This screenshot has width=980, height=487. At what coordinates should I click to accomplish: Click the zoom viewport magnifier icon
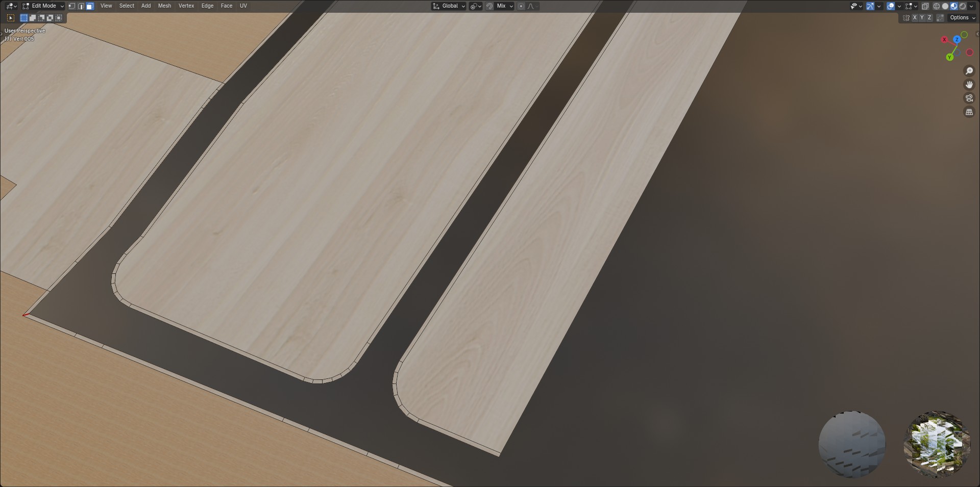pyautogui.click(x=969, y=71)
